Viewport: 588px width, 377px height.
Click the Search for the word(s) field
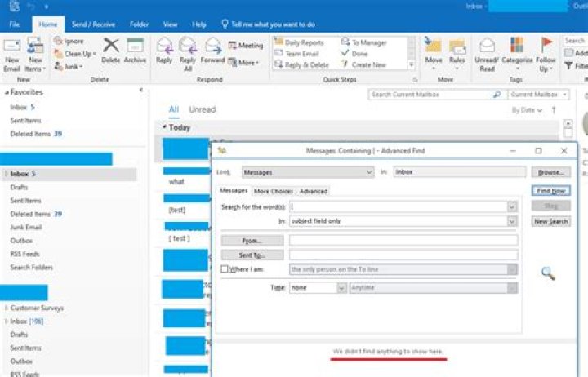coord(399,206)
